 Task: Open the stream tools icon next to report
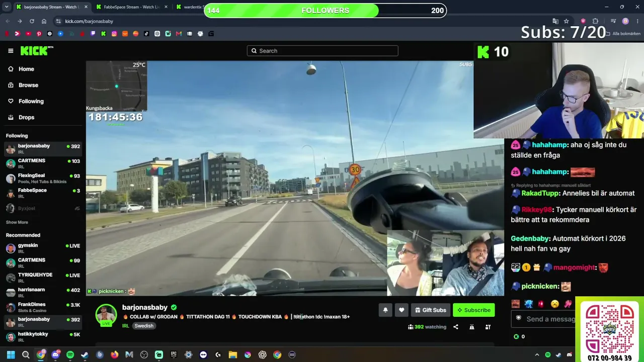pyautogui.click(x=488, y=327)
